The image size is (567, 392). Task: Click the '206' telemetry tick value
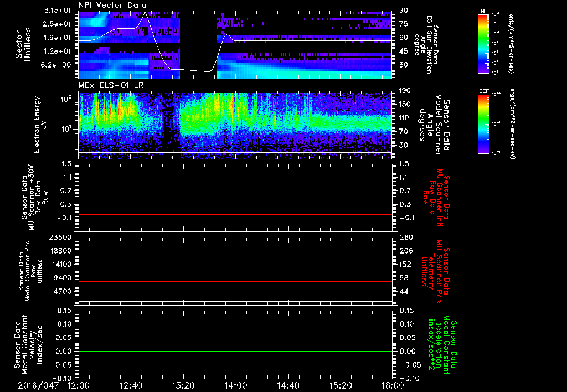coord(405,251)
